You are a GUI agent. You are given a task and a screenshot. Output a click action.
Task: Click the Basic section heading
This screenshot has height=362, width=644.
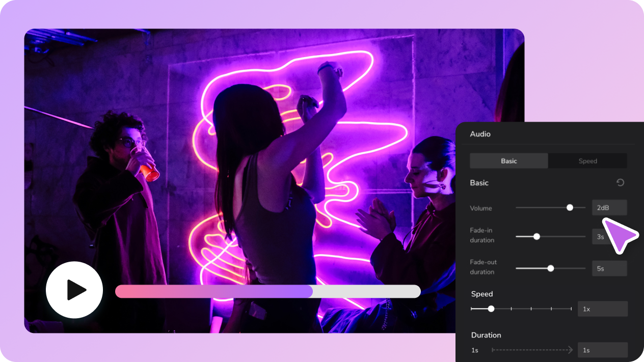pyautogui.click(x=479, y=183)
